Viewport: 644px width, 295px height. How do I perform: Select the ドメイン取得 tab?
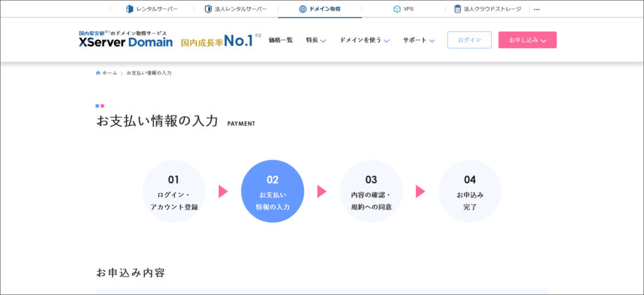pyautogui.click(x=320, y=9)
